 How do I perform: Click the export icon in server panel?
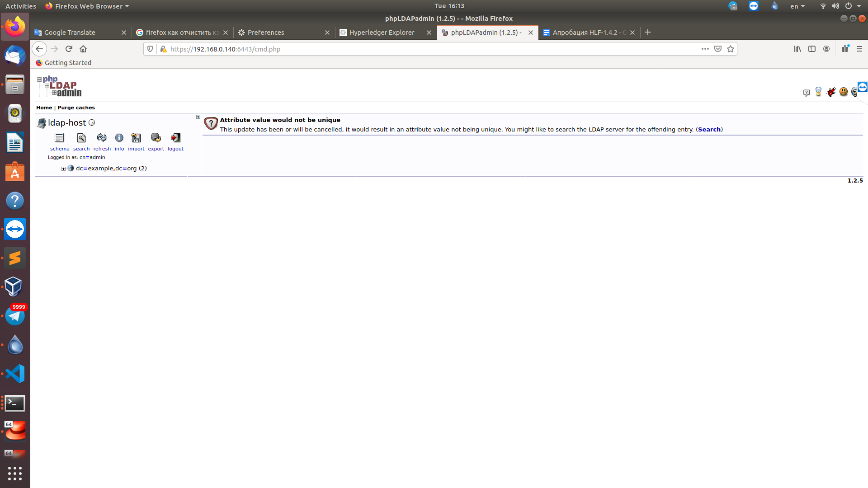coord(156,138)
